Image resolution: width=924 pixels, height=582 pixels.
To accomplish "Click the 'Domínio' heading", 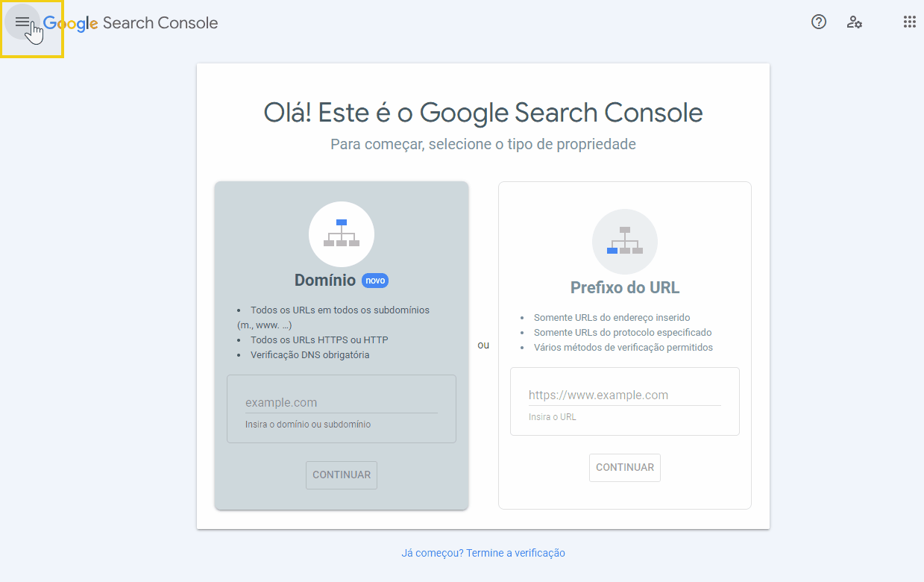I will [x=325, y=281].
